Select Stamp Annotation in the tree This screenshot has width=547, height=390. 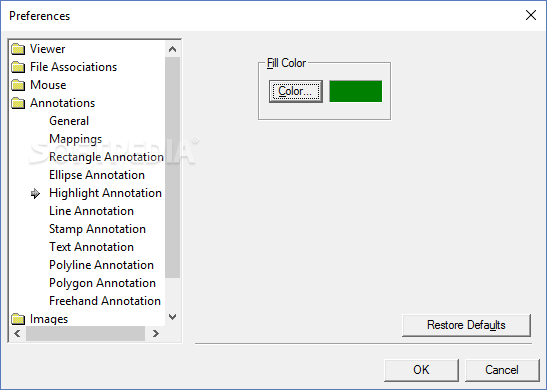(97, 229)
